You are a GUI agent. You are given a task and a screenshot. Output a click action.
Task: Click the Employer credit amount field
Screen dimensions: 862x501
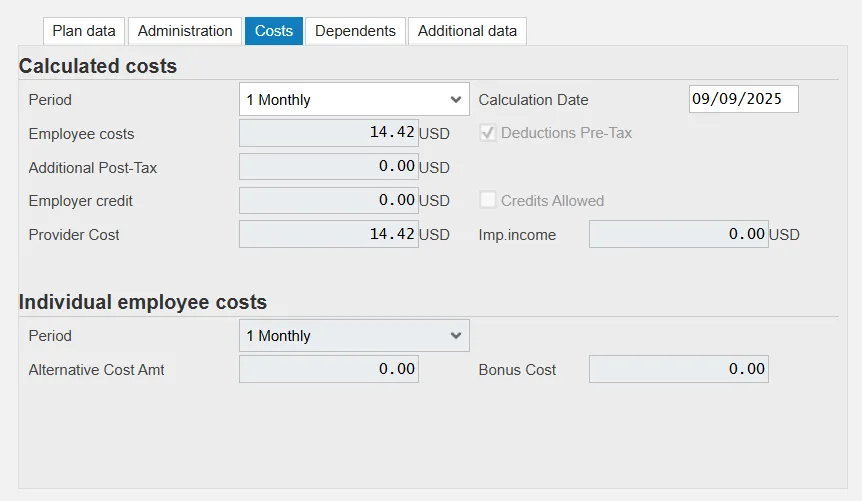[x=328, y=200]
